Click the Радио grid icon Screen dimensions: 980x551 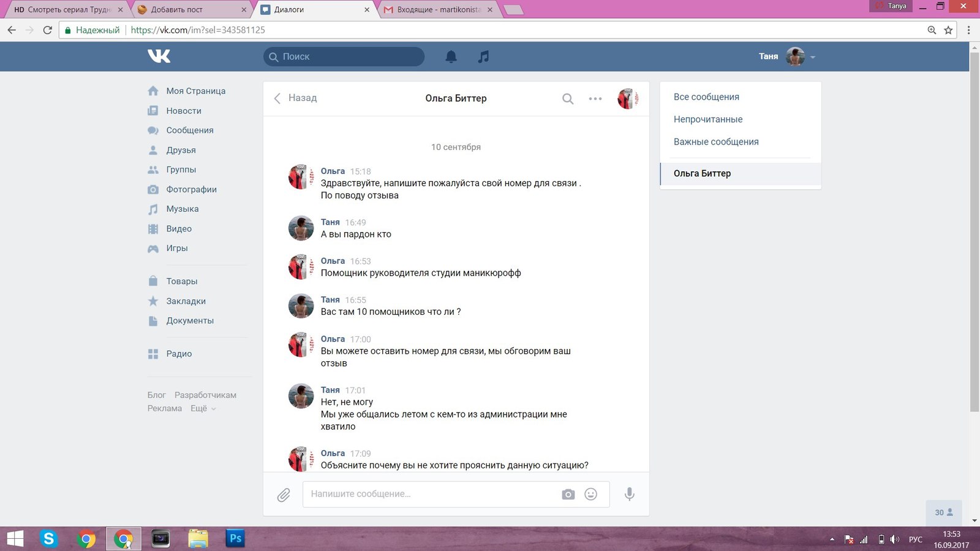coord(153,354)
